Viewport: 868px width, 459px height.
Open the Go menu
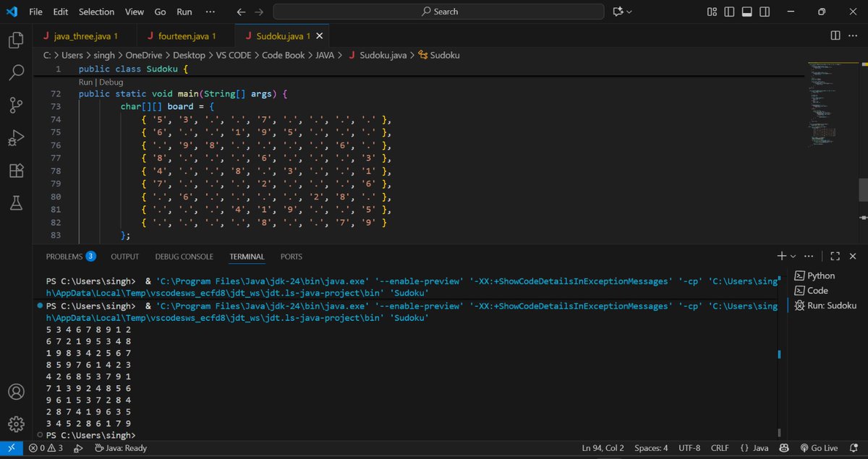point(160,12)
